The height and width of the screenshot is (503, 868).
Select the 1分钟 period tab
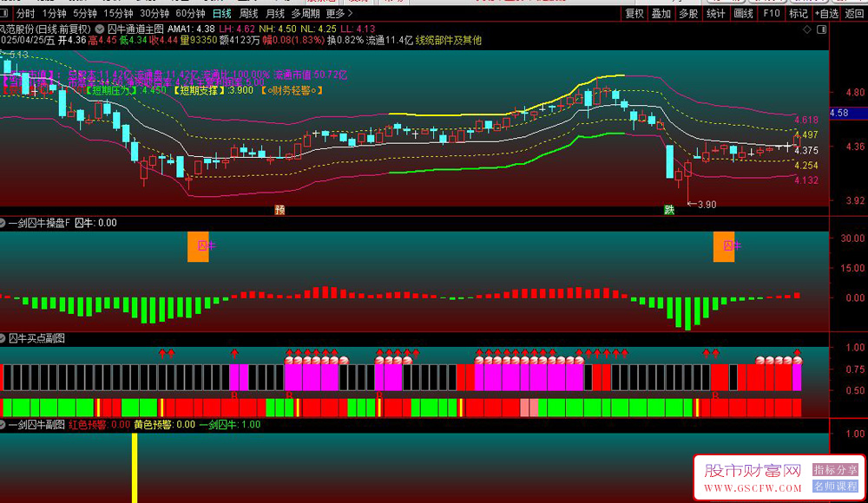click(54, 13)
